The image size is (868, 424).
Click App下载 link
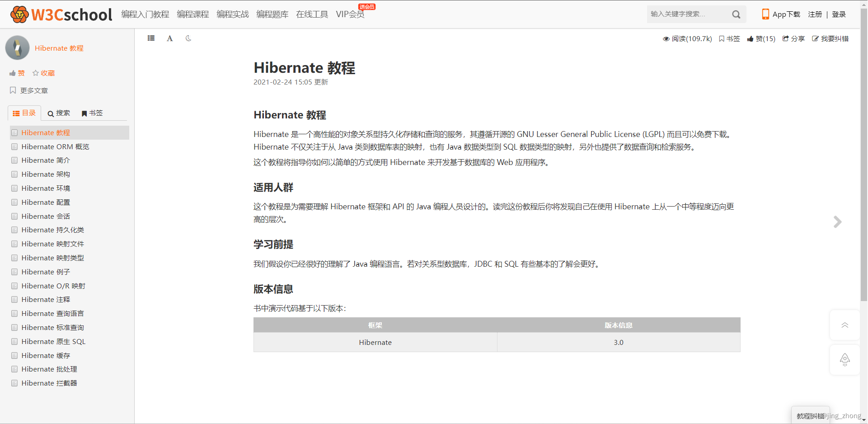(786, 14)
